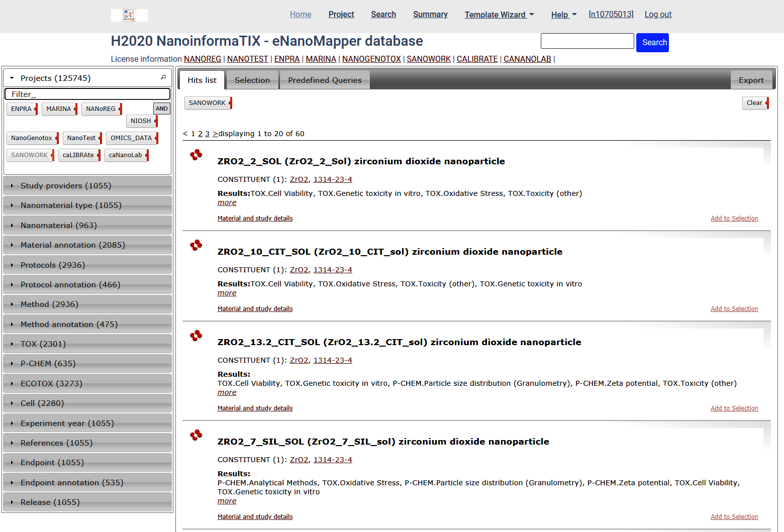This screenshot has width=784, height=532.
Task: Click molecule icon beside ZRO2_10_CIT_SOL result
Action: 196,245
